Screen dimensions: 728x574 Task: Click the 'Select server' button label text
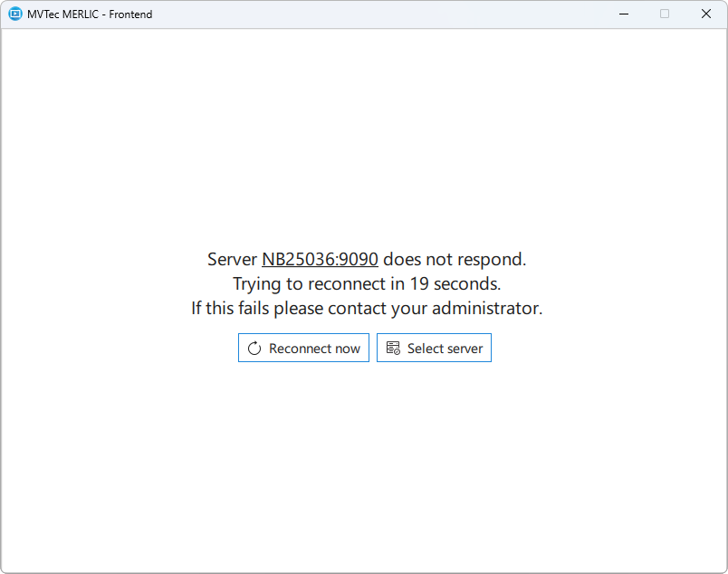click(445, 349)
